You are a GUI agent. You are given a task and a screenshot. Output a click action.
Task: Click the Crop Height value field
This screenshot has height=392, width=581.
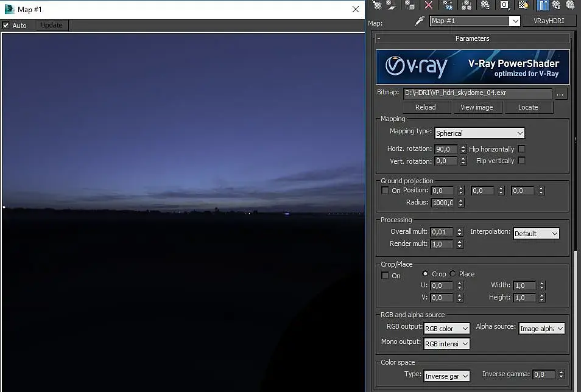[x=525, y=298]
